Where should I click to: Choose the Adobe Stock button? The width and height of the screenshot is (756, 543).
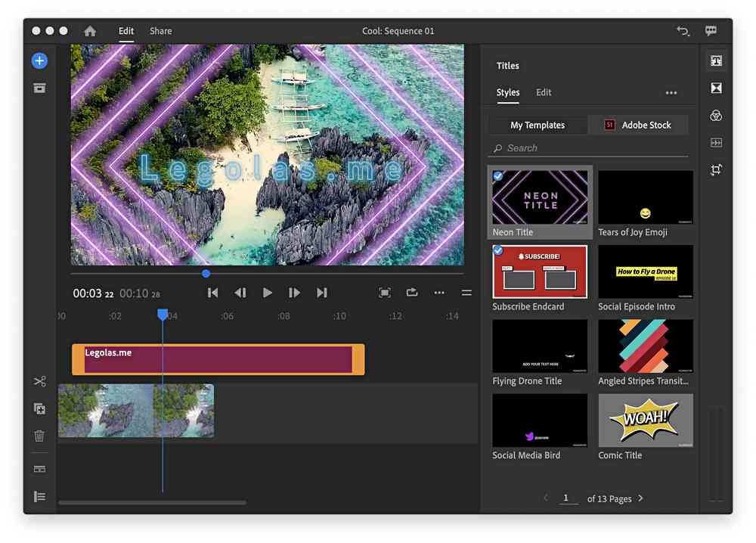(639, 125)
